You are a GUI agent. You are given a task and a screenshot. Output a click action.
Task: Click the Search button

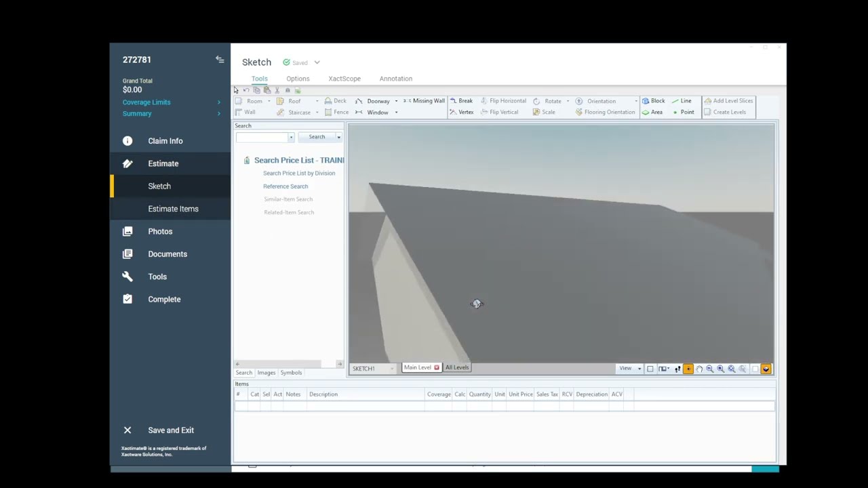(x=317, y=137)
